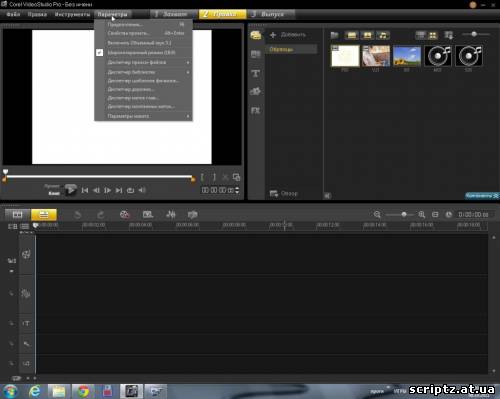Click the Undo arrow in timeline toolbar
The height and width of the screenshot is (399, 500).
78,215
